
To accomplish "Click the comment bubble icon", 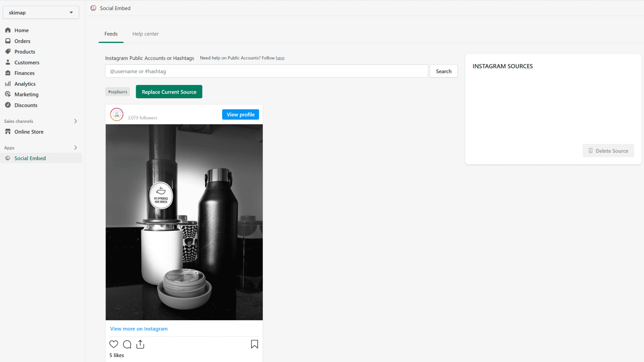I will (127, 344).
